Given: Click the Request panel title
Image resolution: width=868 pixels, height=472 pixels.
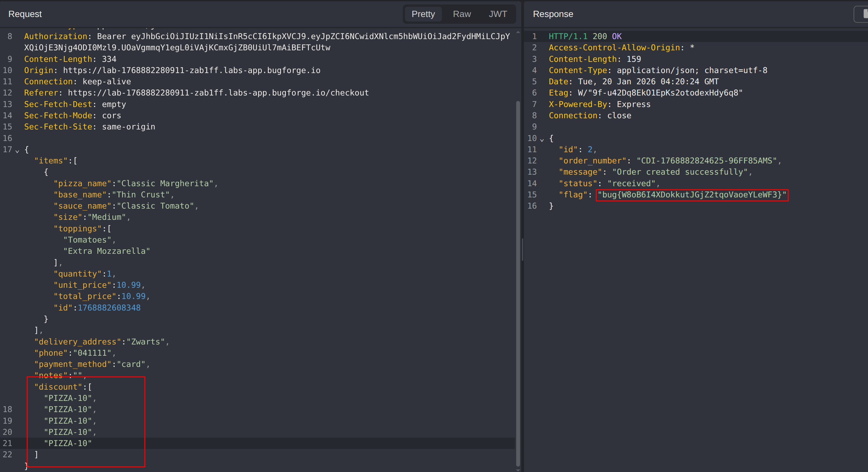Looking at the screenshot, I should [x=25, y=14].
